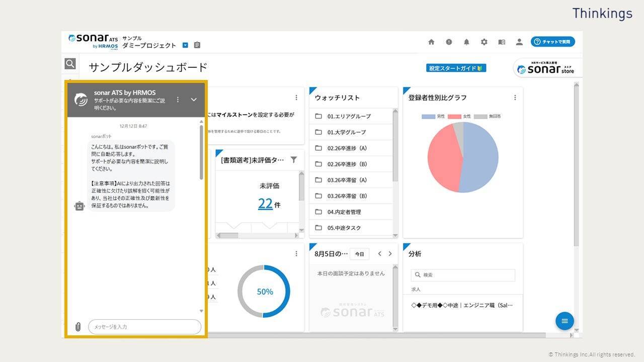Open the home dashboard icon
Screen dimensions: 644x362
click(x=431, y=42)
